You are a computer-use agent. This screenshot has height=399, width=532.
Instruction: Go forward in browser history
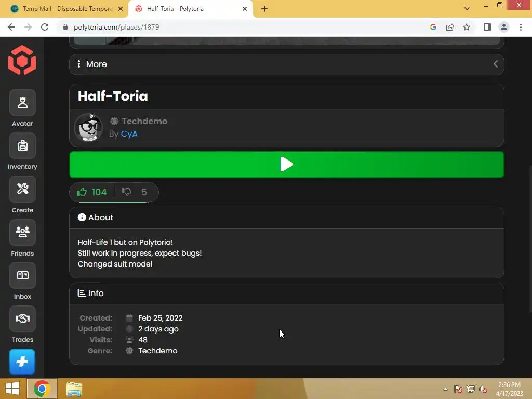pyautogui.click(x=28, y=27)
